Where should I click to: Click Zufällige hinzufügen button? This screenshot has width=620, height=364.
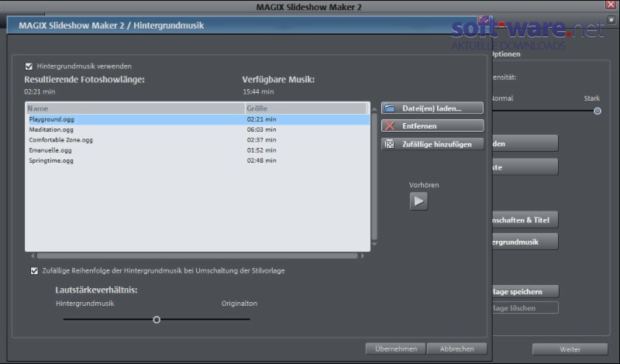coord(432,144)
